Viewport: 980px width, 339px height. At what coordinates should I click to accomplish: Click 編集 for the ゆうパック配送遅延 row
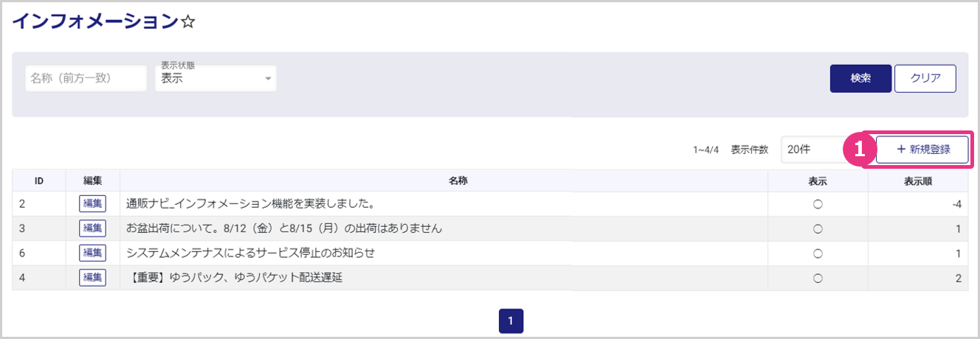pyautogui.click(x=92, y=278)
